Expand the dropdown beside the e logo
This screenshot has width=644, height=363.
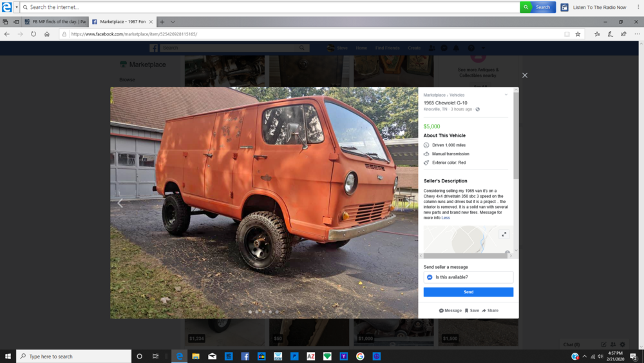17,7
